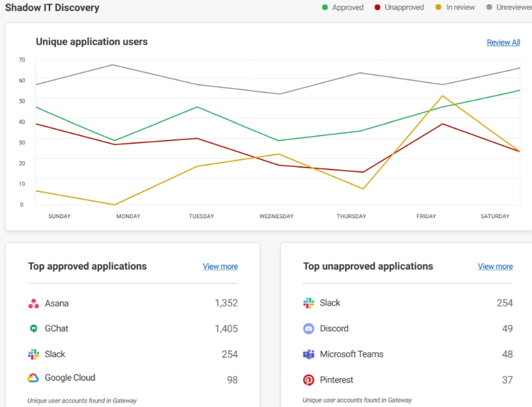
Task: Toggle the Unapproved legend series
Action: pos(404,8)
